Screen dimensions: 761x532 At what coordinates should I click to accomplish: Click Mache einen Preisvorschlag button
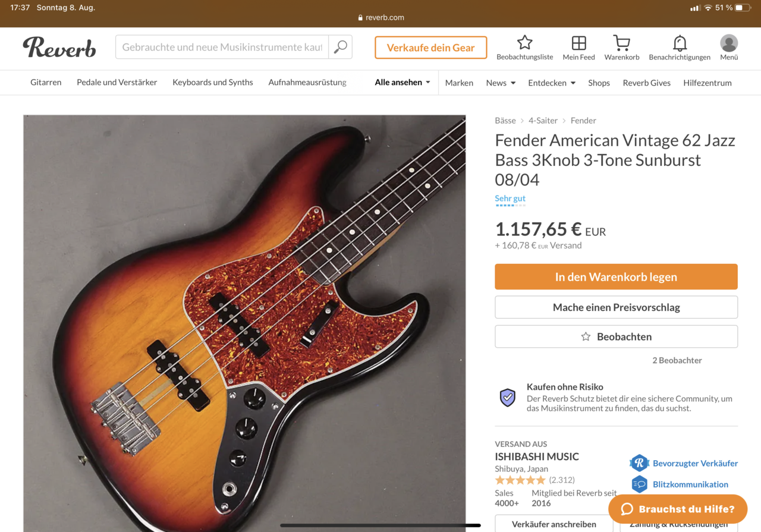[616, 307]
